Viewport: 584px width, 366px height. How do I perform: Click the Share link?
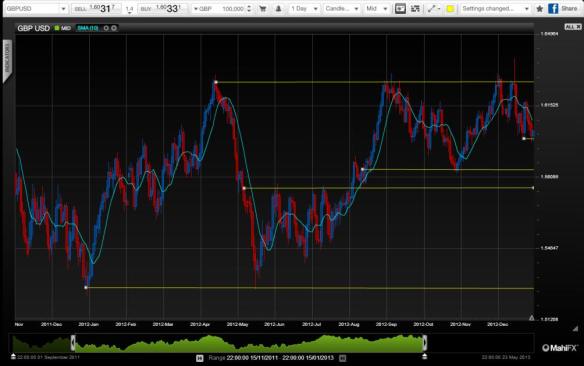coord(569,9)
